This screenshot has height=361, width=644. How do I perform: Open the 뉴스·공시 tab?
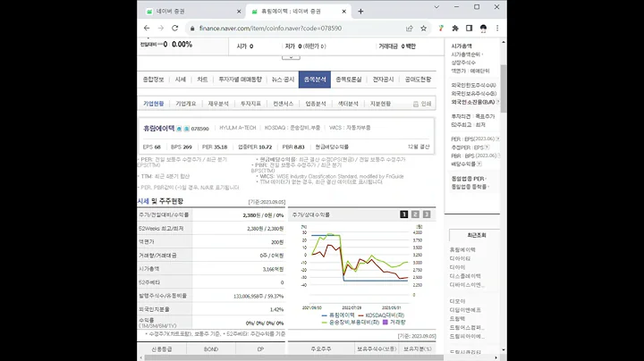(283, 80)
